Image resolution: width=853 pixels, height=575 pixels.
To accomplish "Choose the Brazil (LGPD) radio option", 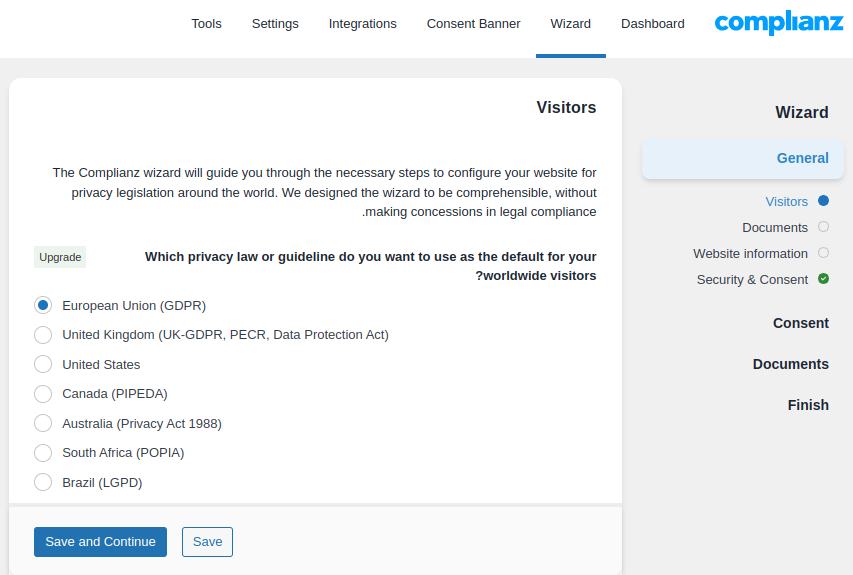I will tap(43, 482).
